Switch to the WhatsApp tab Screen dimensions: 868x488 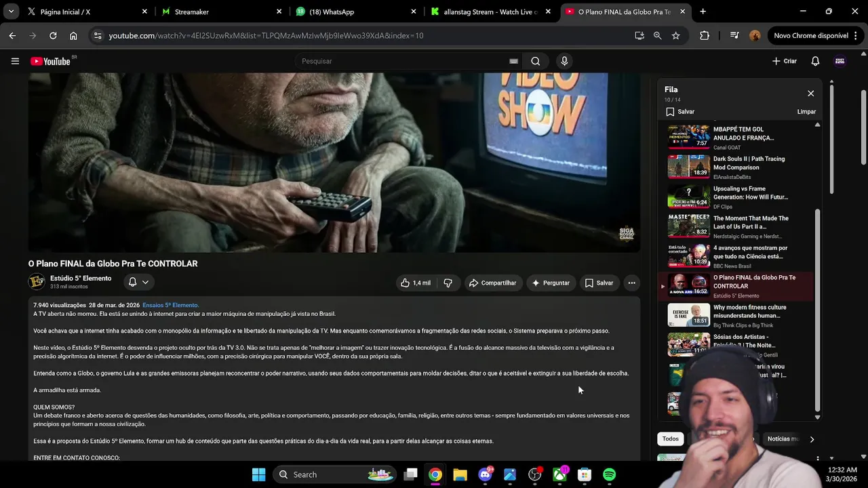click(357, 12)
